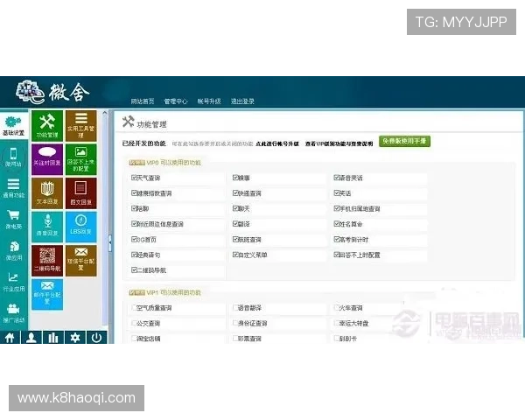Go to 网站首页 in top navigation
525x420 pixels.
(143, 101)
